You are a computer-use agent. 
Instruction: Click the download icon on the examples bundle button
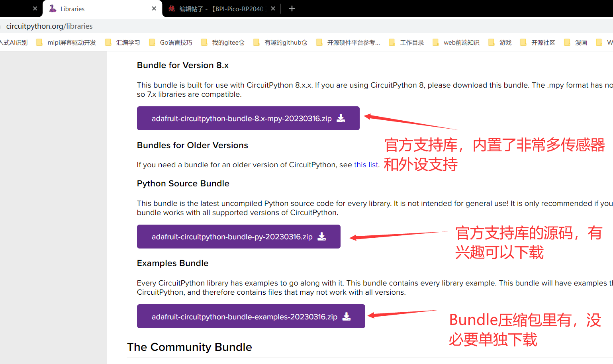pos(347,316)
